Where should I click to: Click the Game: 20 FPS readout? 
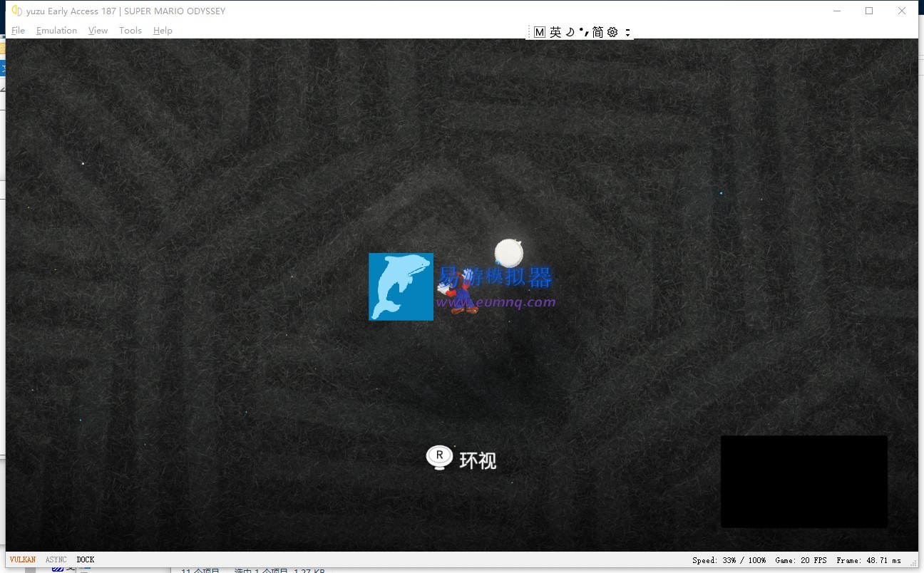coord(801,560)
